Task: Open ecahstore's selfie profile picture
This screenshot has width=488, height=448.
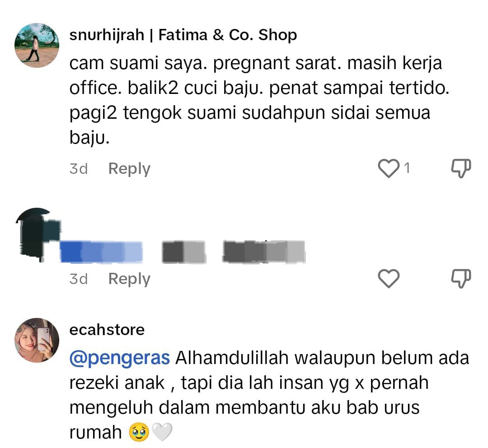Action: [37, 340]
